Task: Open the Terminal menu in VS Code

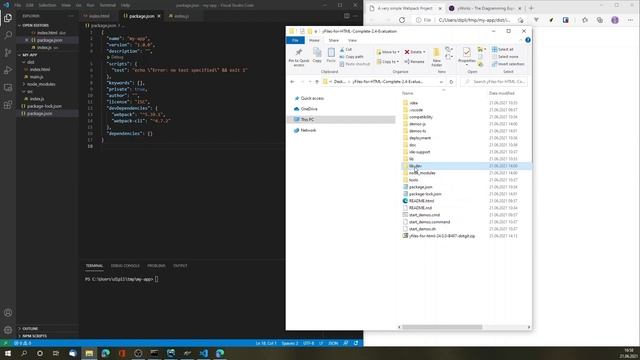Action: click(x=108, y=5)
